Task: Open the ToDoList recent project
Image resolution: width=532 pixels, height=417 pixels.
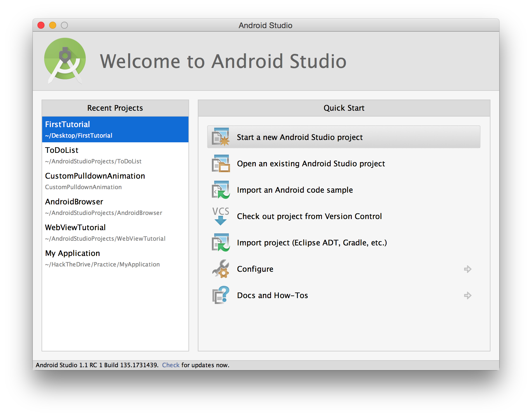Action: coord(115,155)
